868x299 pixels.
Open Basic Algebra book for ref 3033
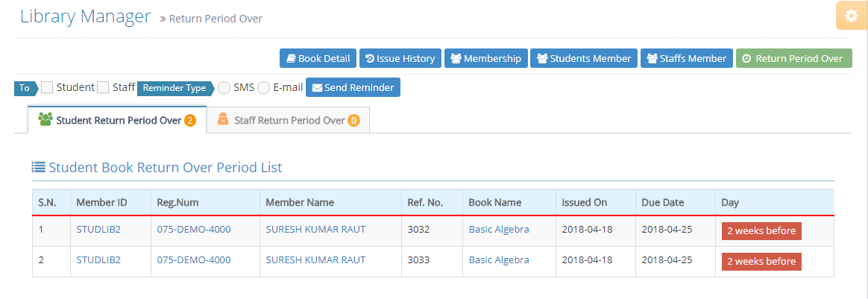[498, 260]
